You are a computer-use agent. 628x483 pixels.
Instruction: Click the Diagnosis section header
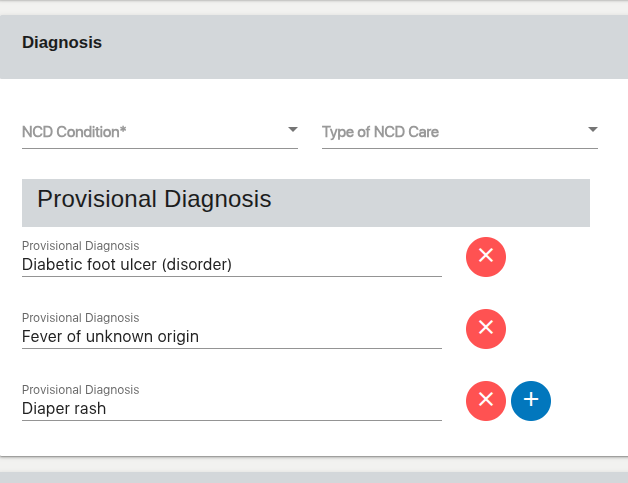click(62, 43)
